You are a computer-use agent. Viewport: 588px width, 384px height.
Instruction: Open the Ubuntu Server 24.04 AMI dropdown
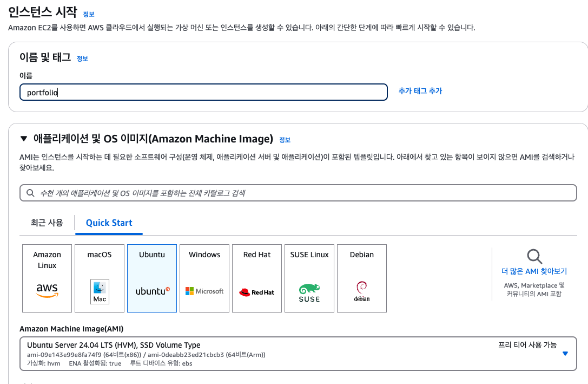pos(565,354)
